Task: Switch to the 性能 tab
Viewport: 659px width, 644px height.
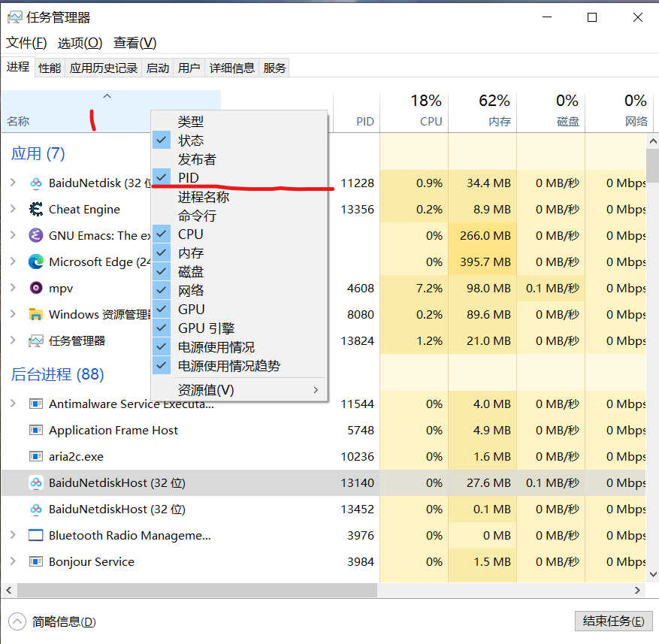Action: [50, 68]
